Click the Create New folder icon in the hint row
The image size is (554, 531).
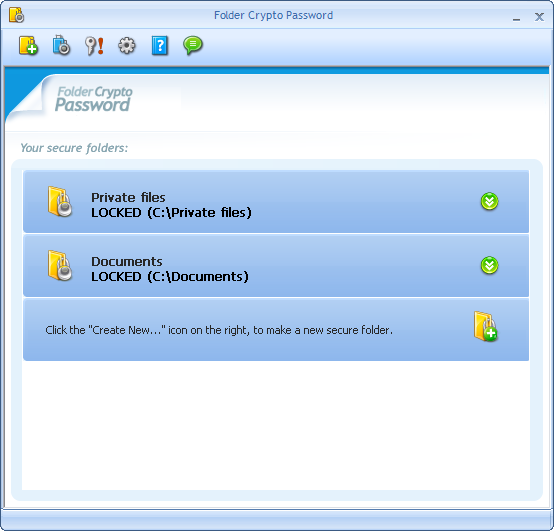485,326
